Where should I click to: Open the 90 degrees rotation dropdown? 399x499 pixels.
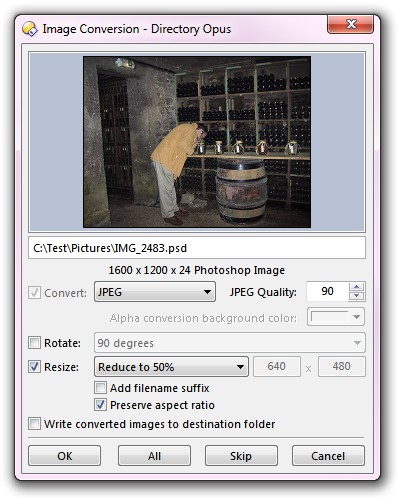(x=230, y=343)
